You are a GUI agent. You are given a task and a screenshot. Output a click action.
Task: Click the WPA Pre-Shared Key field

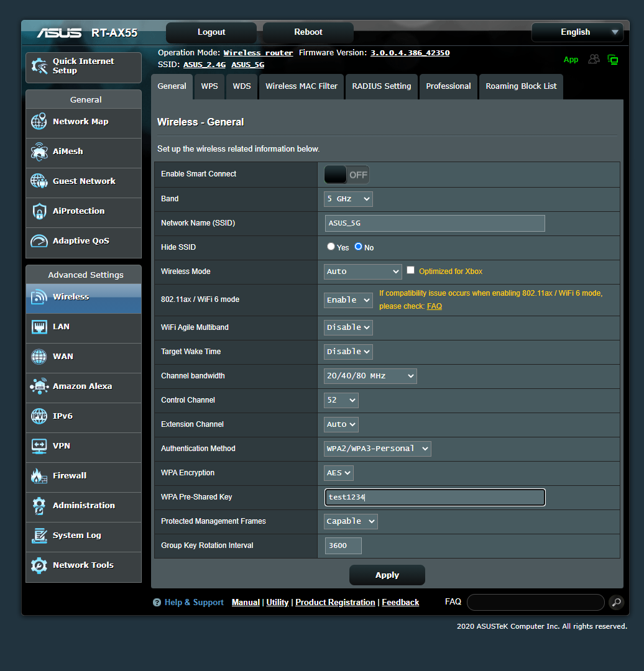pos(435,497)
